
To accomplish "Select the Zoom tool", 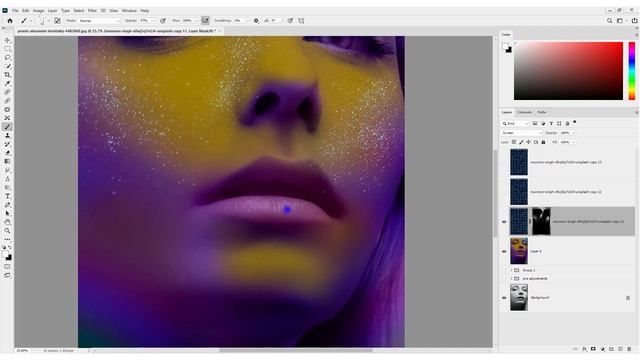I will pyautogui.click(x=7, y=231).
